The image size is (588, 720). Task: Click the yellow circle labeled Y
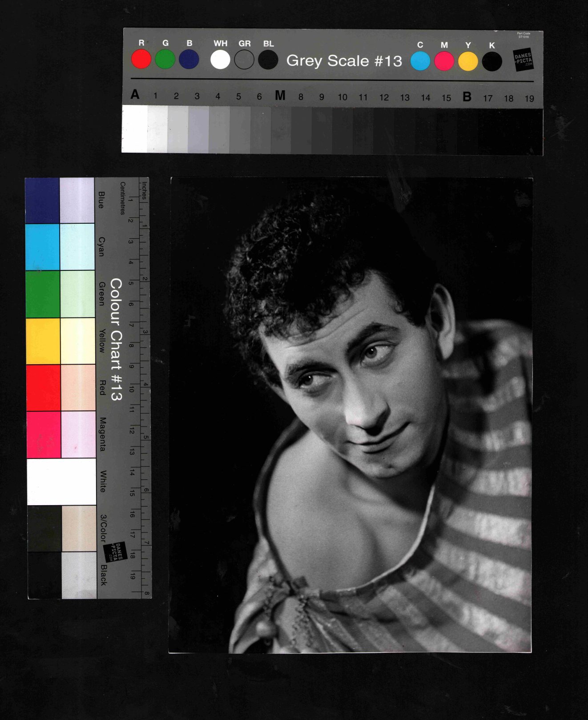[x=468, y=61]
